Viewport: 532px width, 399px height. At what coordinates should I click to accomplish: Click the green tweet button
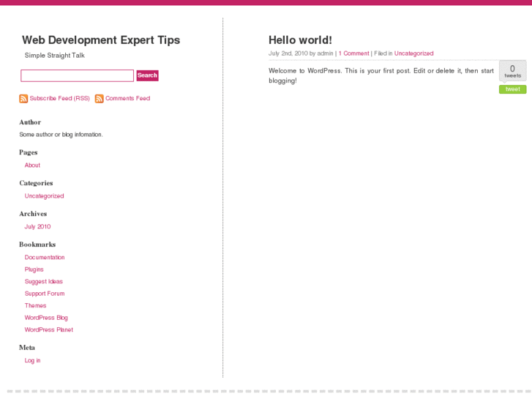[x=512, y=89]
